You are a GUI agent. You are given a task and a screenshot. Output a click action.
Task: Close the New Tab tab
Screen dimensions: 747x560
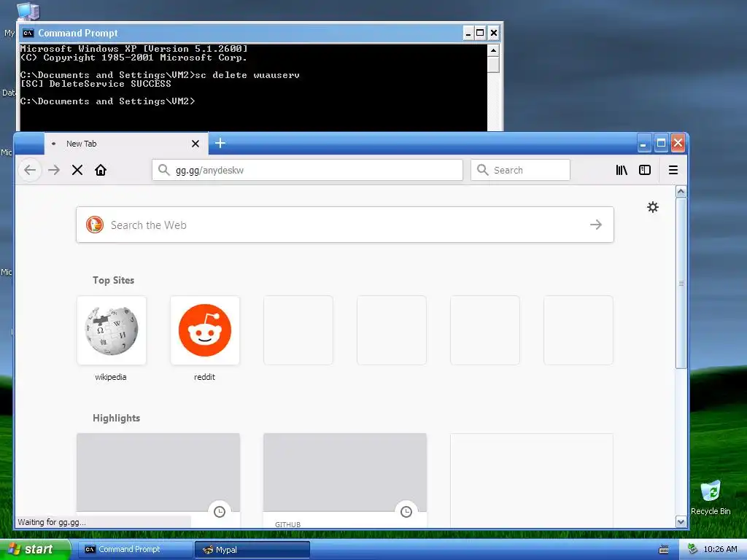196,144
